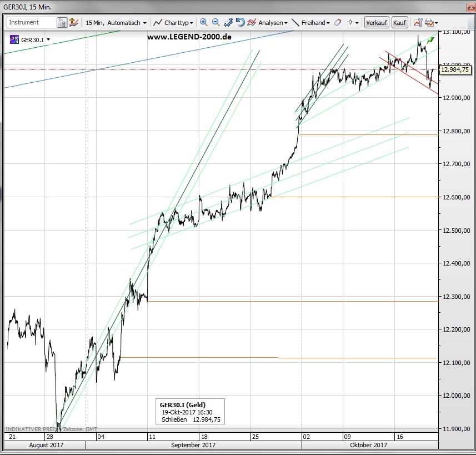
Task: Click the 12.300,00 price axis label
Action: (456, 297)
